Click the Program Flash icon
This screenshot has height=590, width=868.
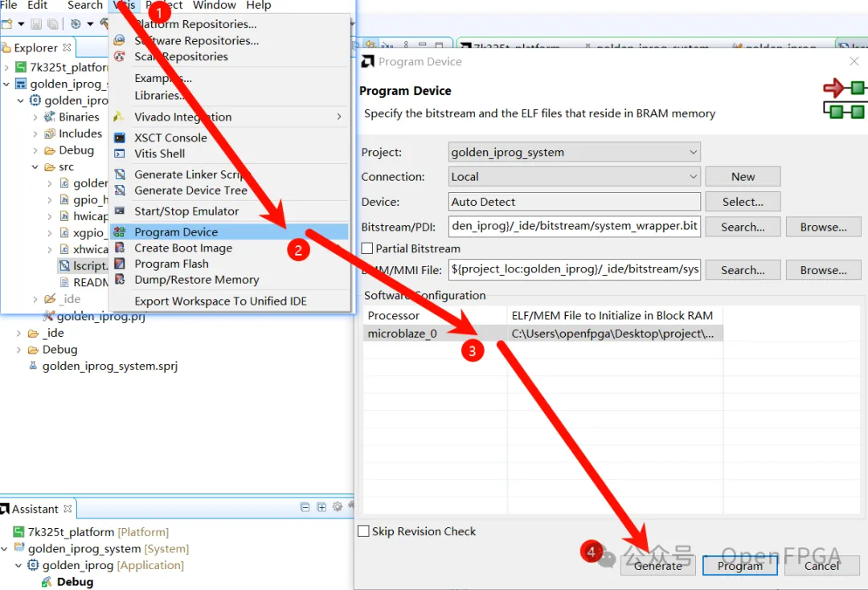(120, 264)
